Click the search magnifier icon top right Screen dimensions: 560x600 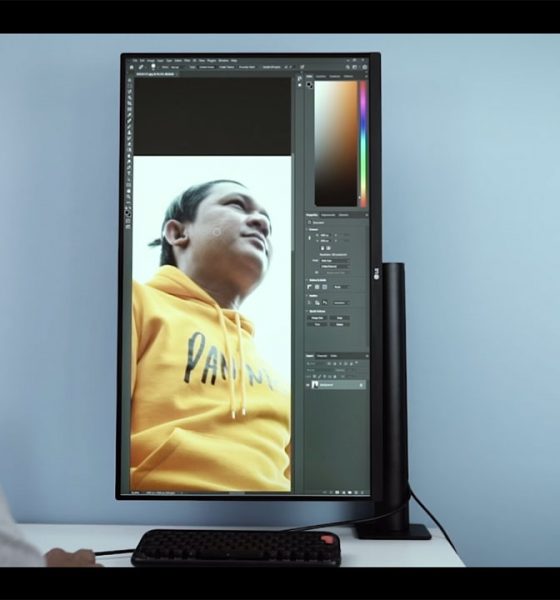click(x=348, y=67)
